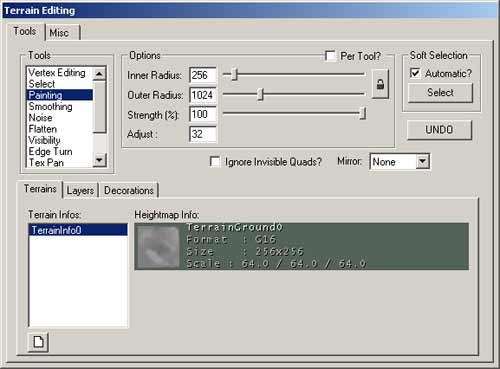The width and height of the screenshot is (500, 369).
Task: Open the Layers tab
Action: click(x=80, y=190)
